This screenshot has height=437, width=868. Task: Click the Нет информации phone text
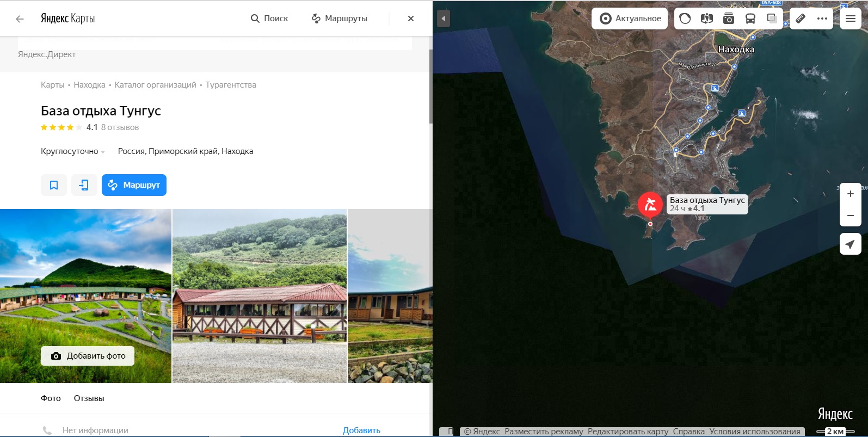[x=95, y=430]
